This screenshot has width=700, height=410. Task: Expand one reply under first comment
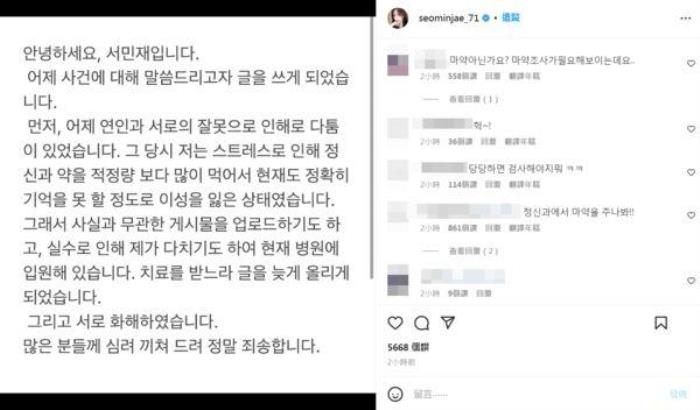coord(473,99)
